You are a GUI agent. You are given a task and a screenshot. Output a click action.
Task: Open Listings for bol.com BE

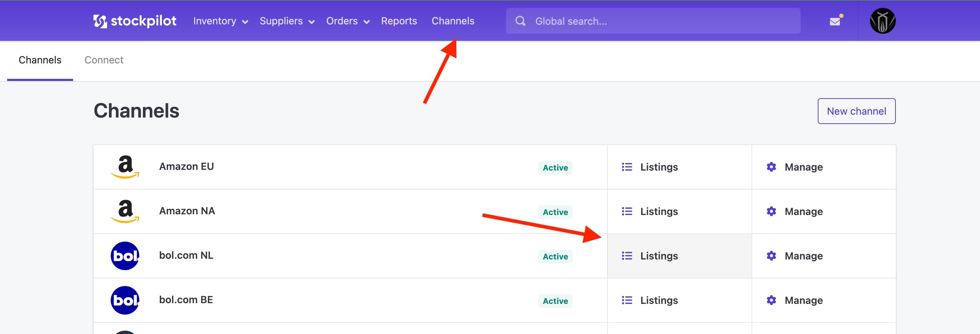coord(679,300)
